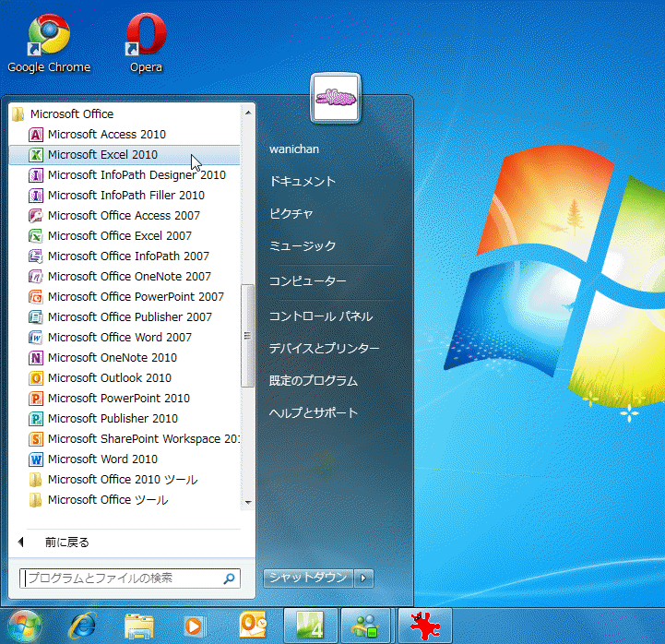Open the Windows Live Messenger taskbar icon
The height and width of the screenshot is (644, 665).
point(365,626)
